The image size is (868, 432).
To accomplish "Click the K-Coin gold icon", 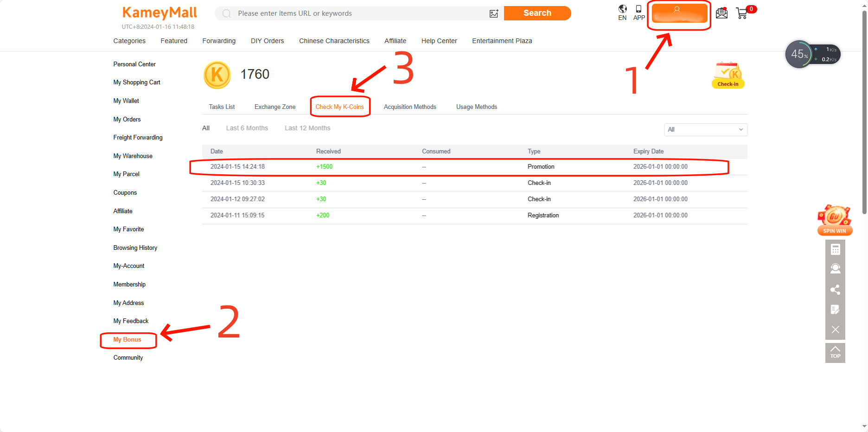I will click(x=217, y=75).
